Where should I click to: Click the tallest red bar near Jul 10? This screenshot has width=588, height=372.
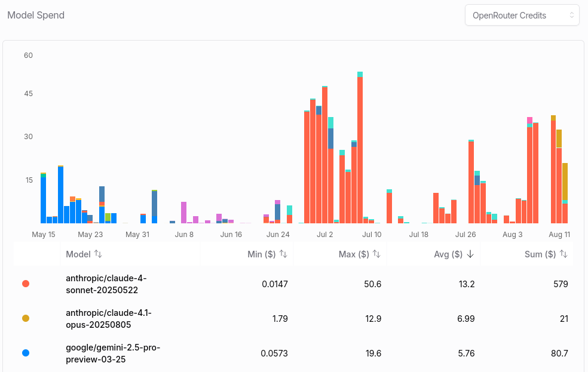tap(360, 150)
